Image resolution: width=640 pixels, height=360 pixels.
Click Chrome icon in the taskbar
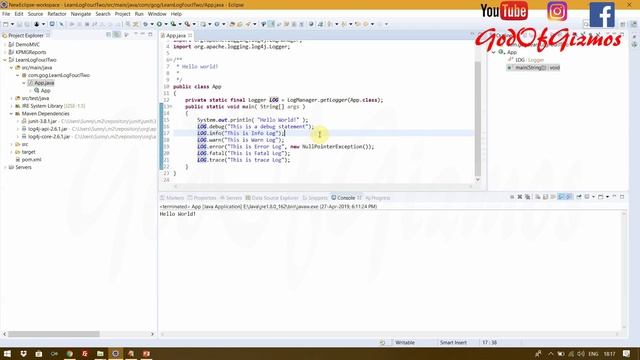point(69,354)
